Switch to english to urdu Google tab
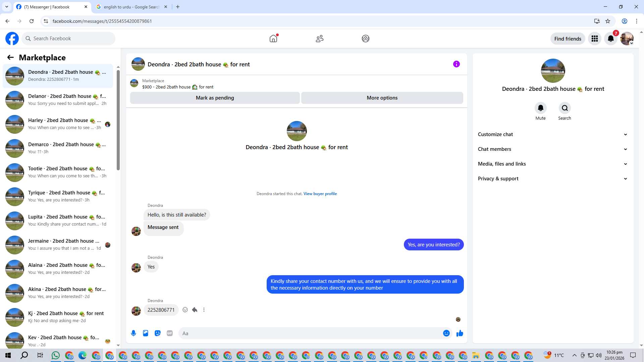Viewport: 644px width, 362px height. 131,7
